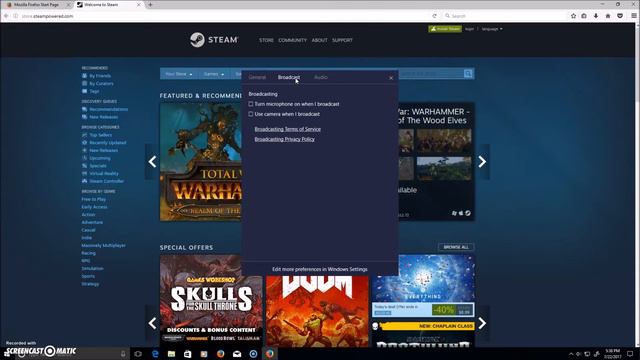
Task: Open SUPPORT in Steam navigation
Action: click(x=342, y=40)
